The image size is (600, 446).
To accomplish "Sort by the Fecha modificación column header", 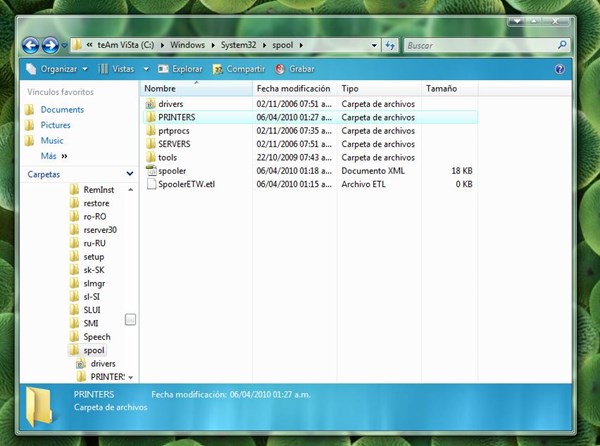I will 294,88.
